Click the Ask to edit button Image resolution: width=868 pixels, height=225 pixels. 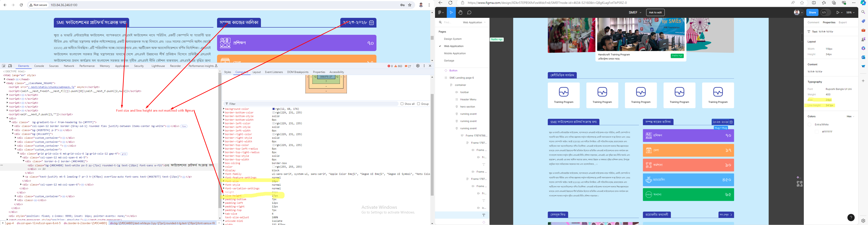655,12
